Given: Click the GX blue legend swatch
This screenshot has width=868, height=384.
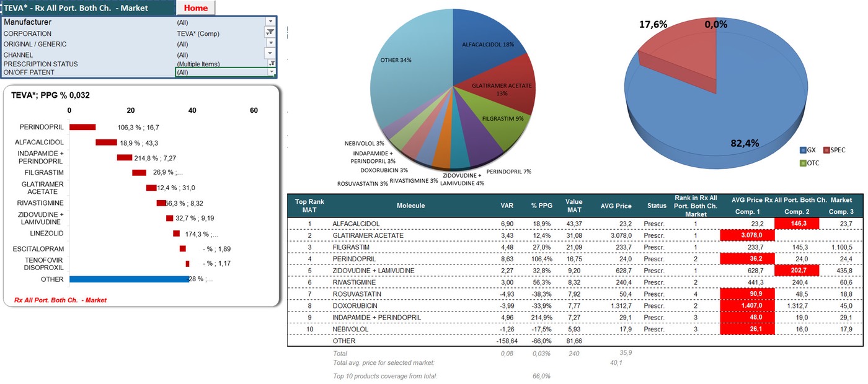Looking at the screenshot, I should point(802,150).
